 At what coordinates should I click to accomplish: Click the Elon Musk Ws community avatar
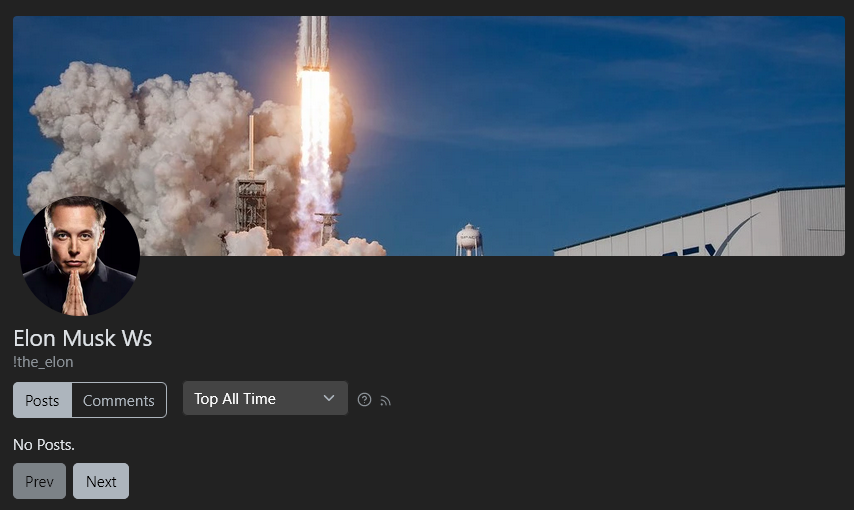(80, 256)
